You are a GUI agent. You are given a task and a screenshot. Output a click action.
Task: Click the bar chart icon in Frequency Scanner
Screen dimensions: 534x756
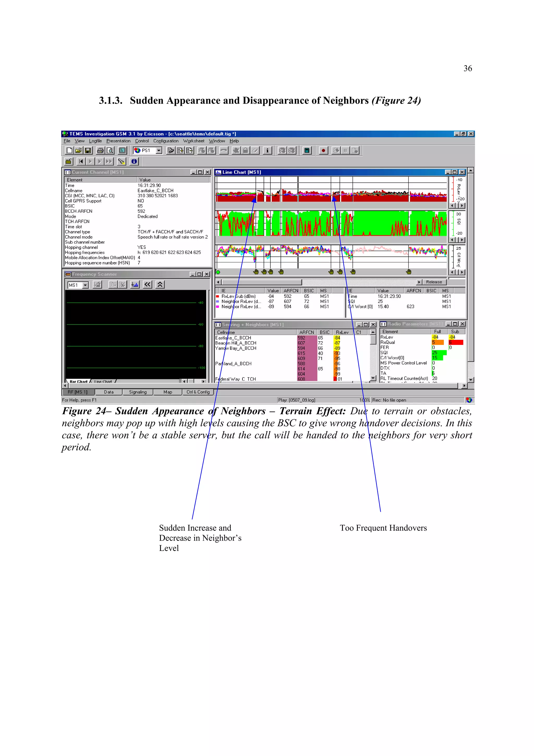tap(135, 285)
